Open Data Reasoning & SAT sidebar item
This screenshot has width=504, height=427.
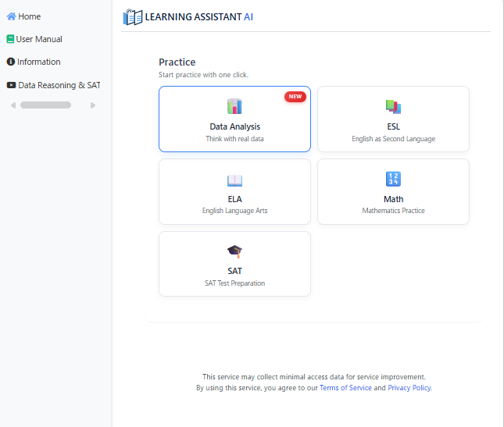[x=53, y=85]
